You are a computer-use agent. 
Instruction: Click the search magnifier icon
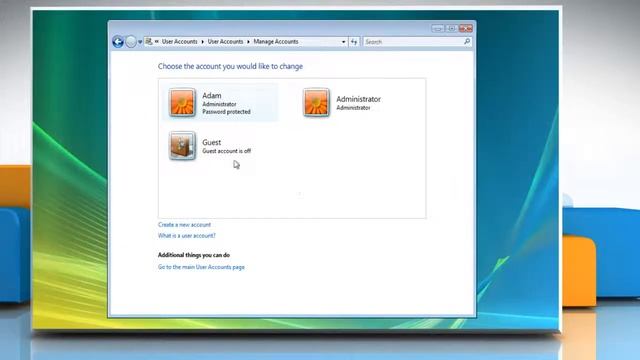(467, 42)
